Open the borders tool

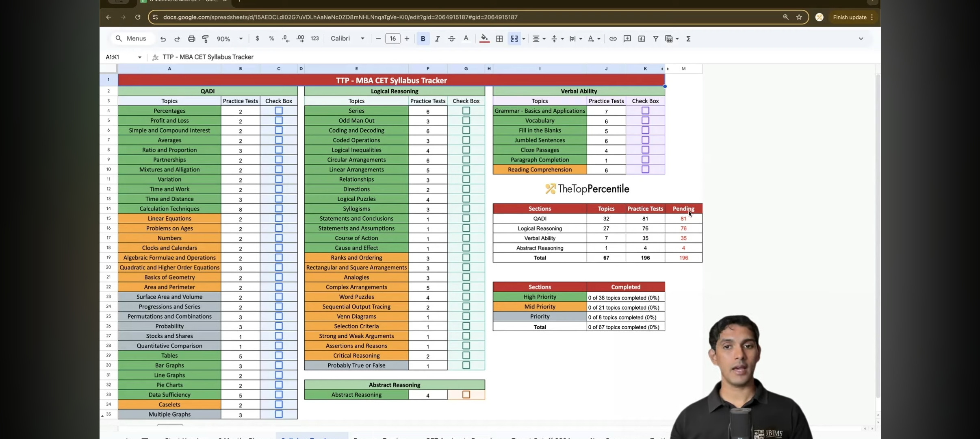click(499, 39)
